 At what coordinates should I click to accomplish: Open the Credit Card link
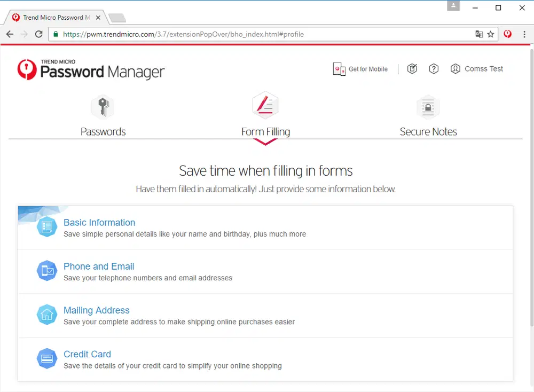87,354
